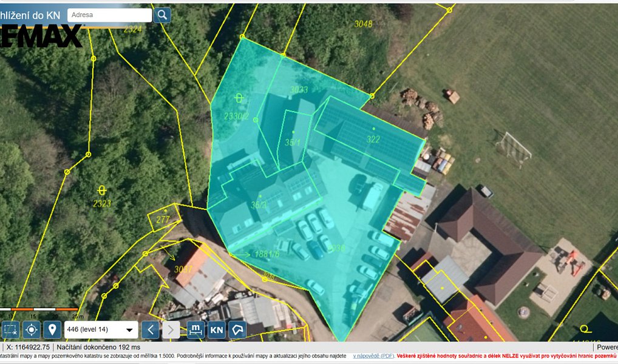Click parcel label 322 on the map
The height and width of the screenshot is (364, 618).
pos(373,139)
